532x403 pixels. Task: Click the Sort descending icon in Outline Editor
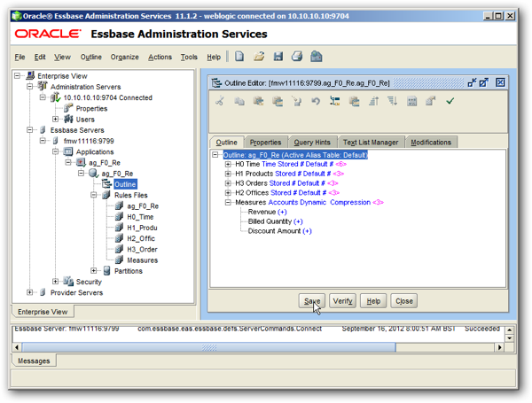[x=393, y=101]
